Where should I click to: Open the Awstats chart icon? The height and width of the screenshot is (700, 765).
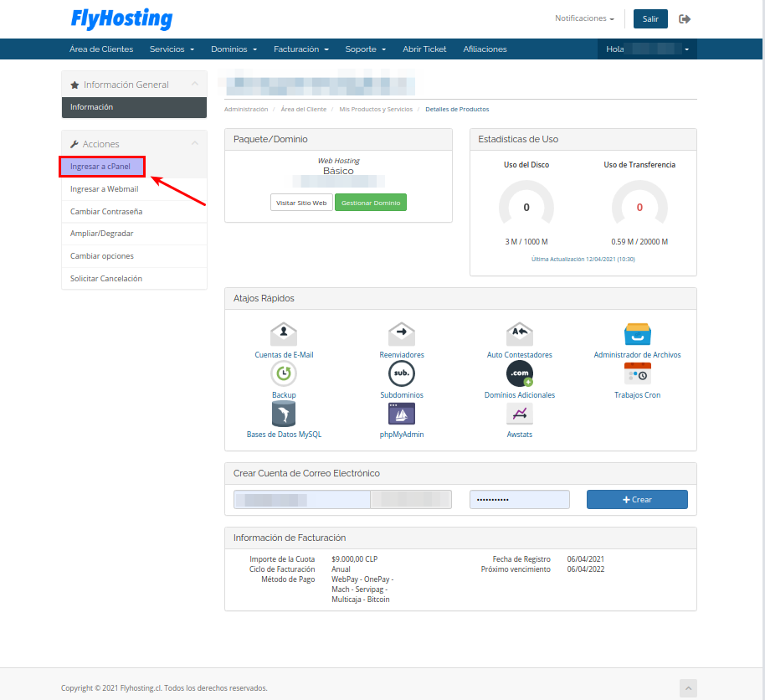pyautogui.click(x=520, y=414)
